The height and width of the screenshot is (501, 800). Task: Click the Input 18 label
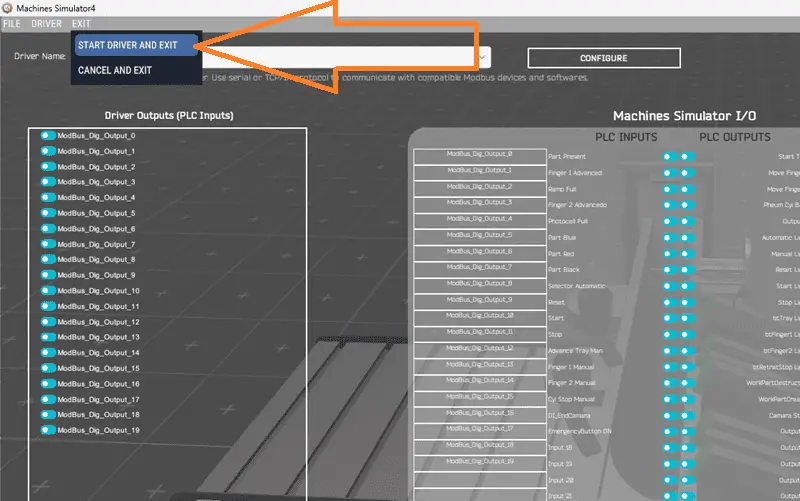[x=560, y=447]
